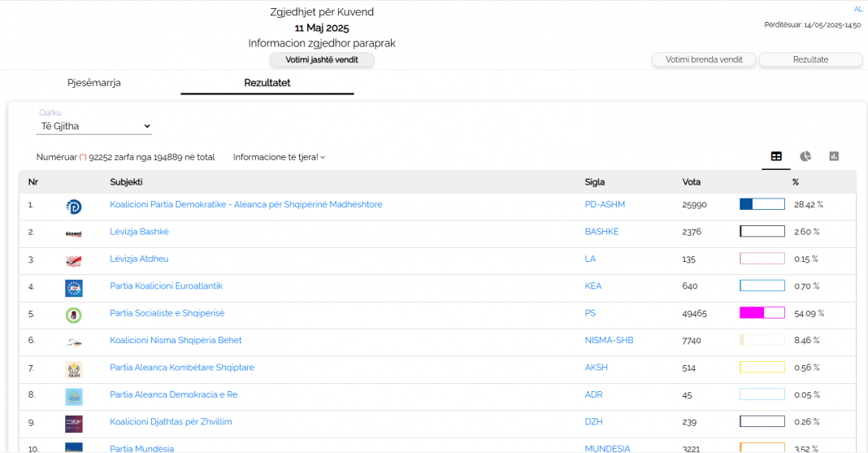This screenshot has width=868, height=453.
Task: Open Lëvizja Atdheu subject link
Action: tap(139, 259)
